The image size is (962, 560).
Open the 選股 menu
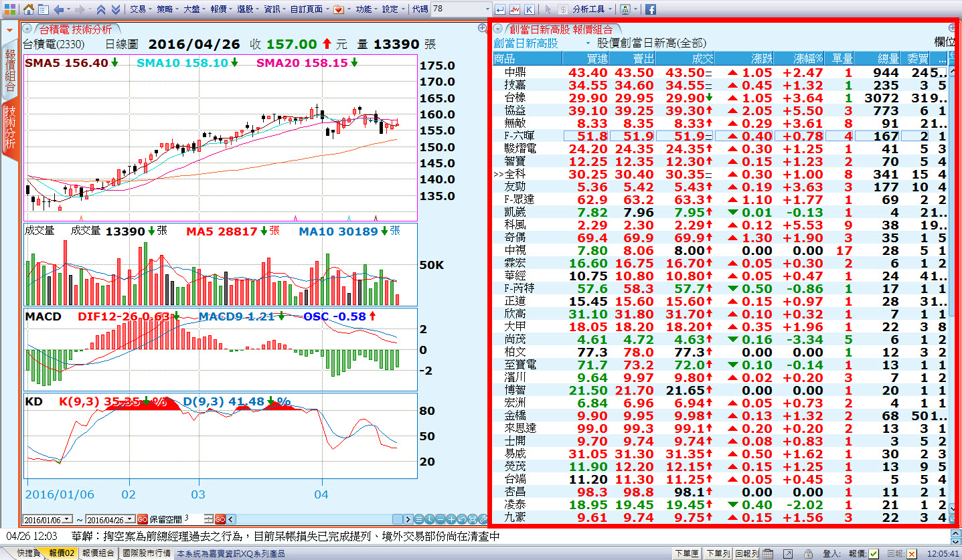pyautogui.click(x=248, y=9)
